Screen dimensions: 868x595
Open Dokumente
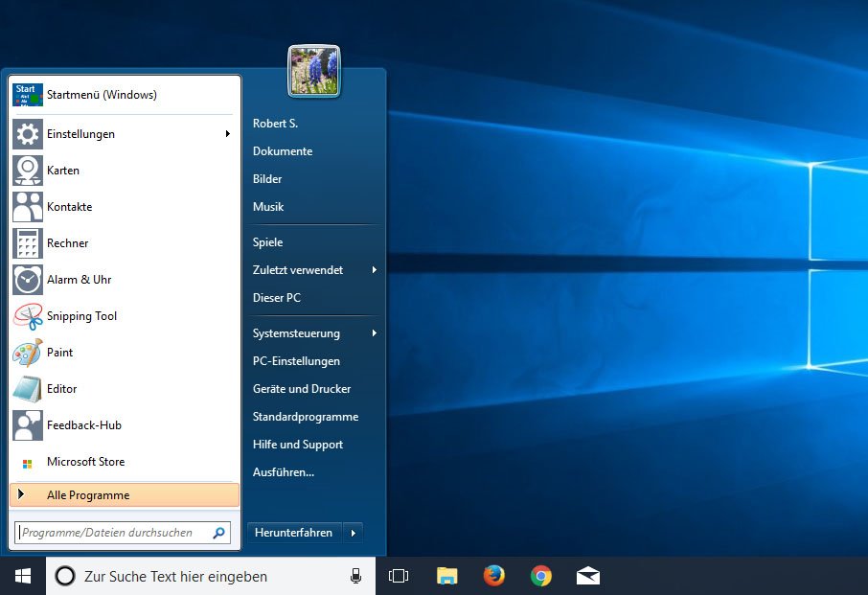point(283,151)
